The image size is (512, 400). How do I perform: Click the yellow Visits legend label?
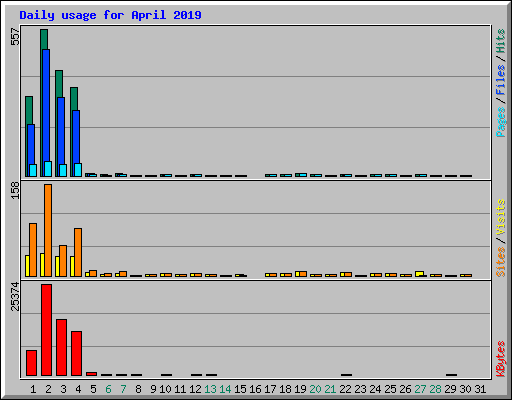[x=500, y=217]
